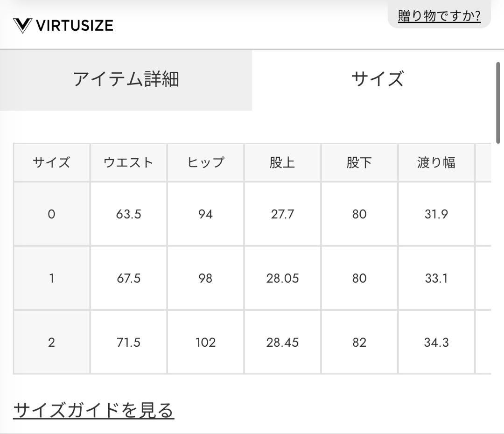
Task: Click the Virtusize V logo icon
Action: pyautogui.click(x=22, y=26)
